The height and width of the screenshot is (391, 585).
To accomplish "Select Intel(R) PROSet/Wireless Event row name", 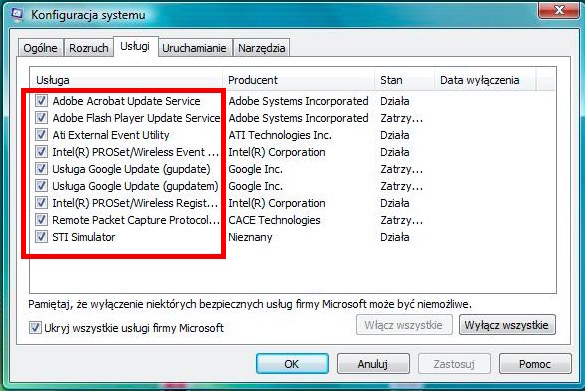I will 135,152.
